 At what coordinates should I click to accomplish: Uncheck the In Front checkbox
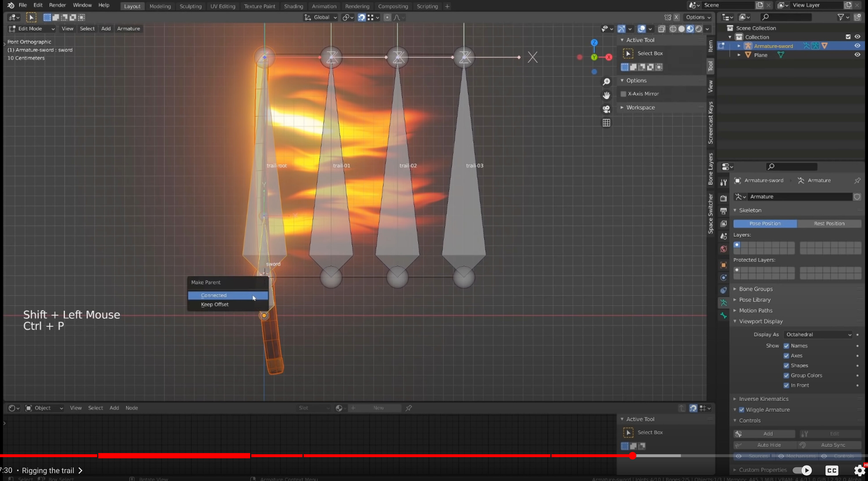[x=787, y=385]
